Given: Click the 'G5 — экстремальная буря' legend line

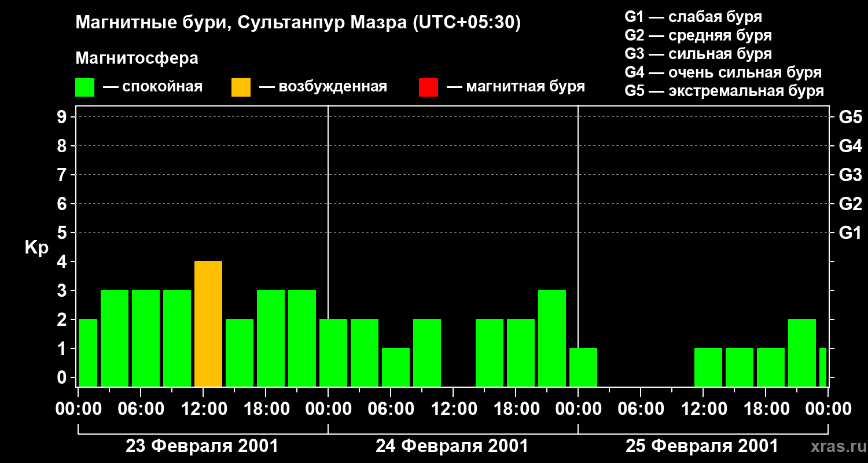Looking at the screenshot, I should coord(724,91).
